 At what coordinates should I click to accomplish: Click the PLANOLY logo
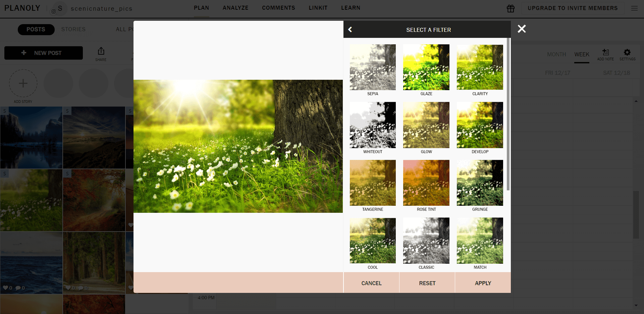[x=22, y=8]
